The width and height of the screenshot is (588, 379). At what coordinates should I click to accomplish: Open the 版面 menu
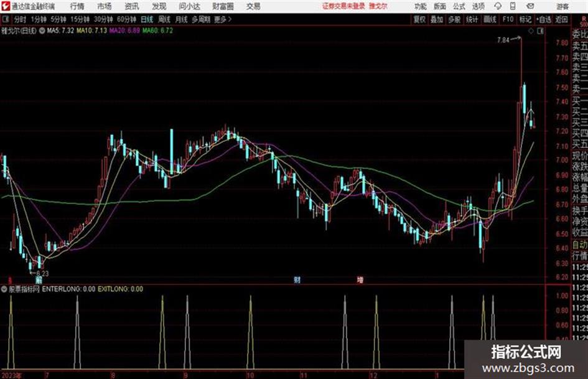[x=439, y=6]
